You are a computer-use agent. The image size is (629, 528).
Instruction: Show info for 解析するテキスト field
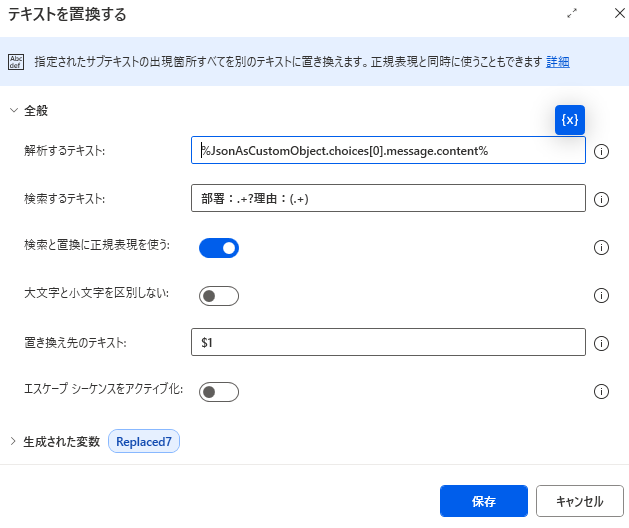(x=601, y=151)
